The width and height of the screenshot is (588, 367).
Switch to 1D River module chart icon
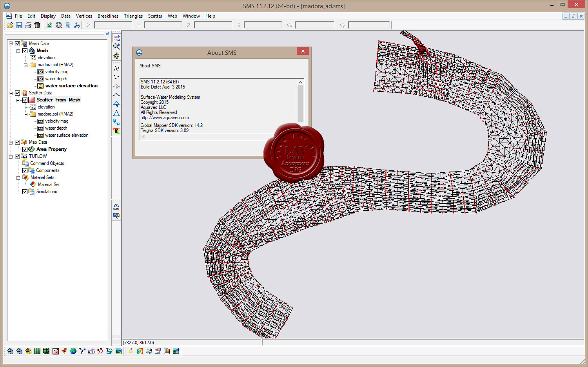91,351
